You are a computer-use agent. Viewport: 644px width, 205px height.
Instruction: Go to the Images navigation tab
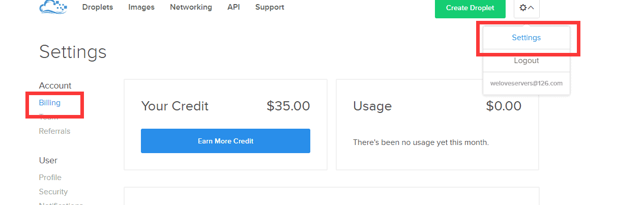coord(141,7)
